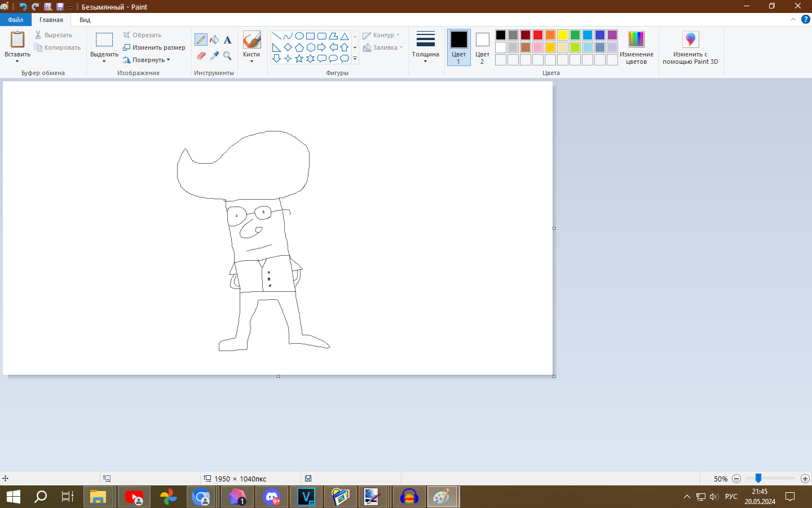Viewport: 812px width, 508px height.
Task: Select the Magnifier tool
Action: 227,55
